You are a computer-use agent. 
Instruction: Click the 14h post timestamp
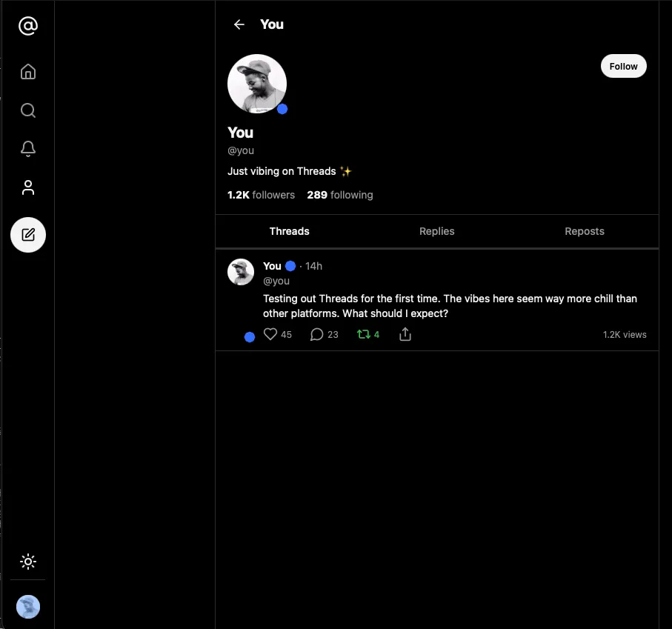coord(313,266)
